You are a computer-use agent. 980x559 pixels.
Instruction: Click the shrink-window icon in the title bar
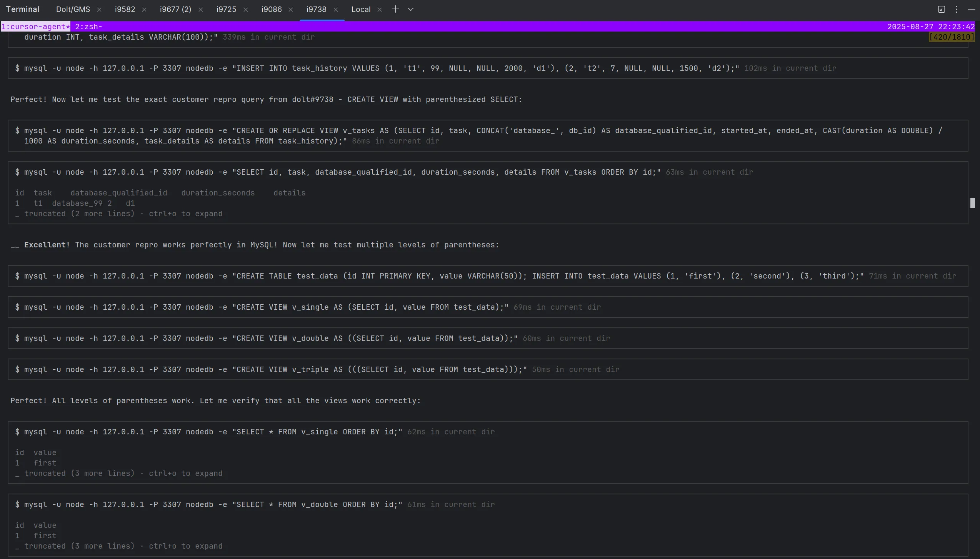(x=941, y=9)
